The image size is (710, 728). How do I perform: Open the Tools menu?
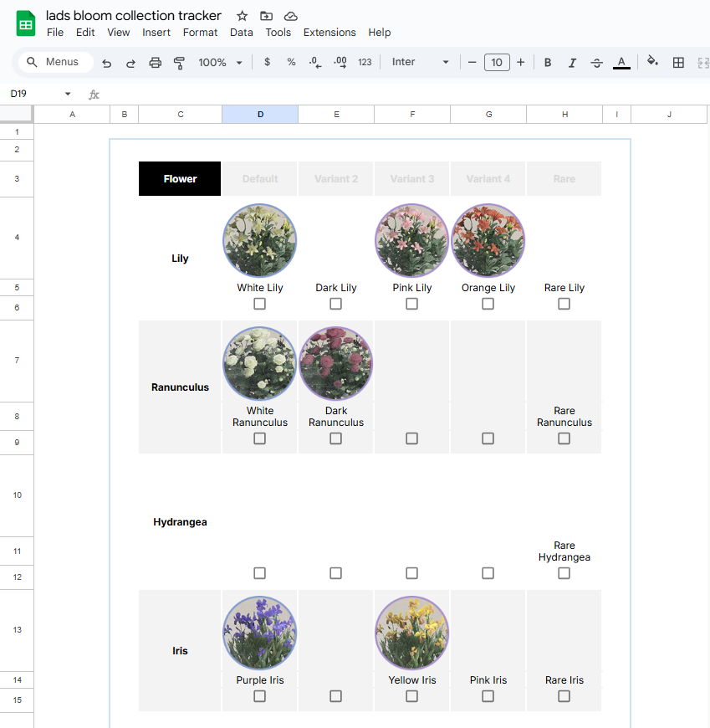click(278, 33)
